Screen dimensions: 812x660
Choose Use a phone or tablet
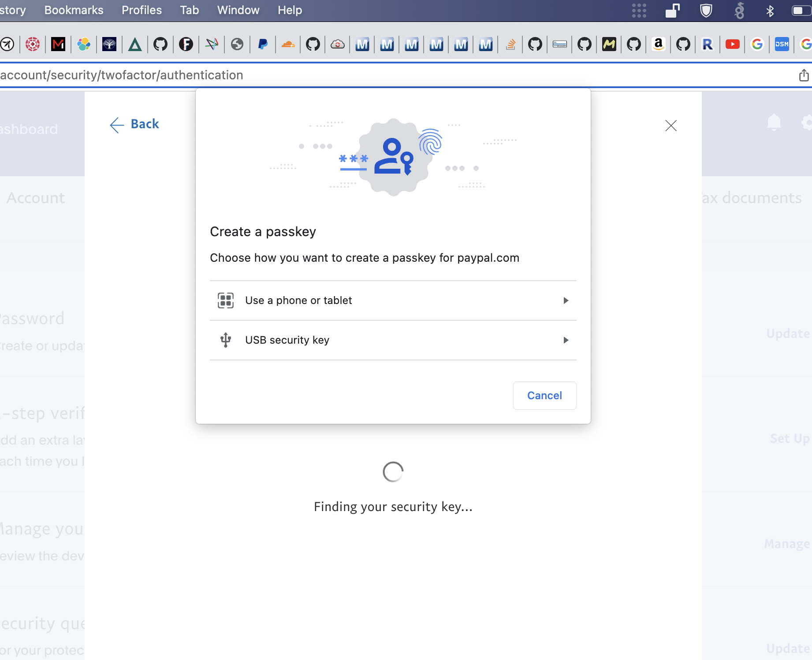pyautogui.click(x=393, y=300)
